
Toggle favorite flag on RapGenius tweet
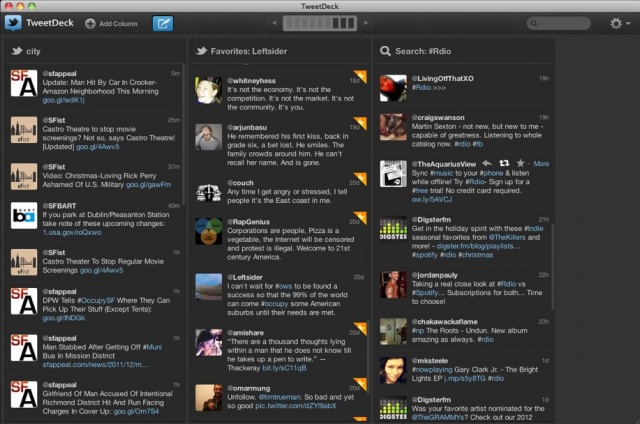(x=361, y=217)
